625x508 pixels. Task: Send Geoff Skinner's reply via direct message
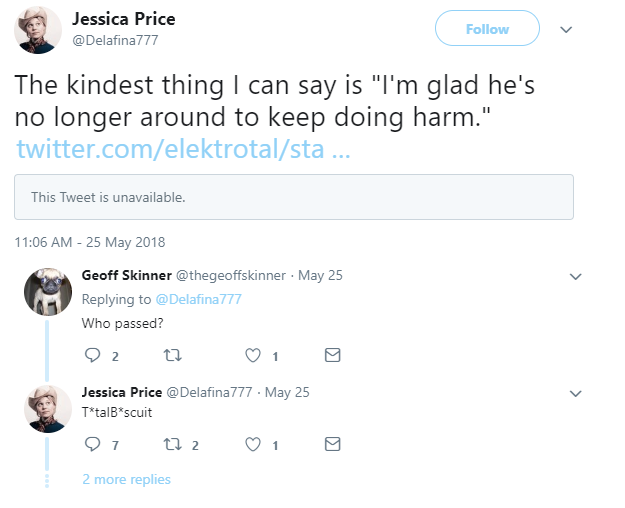333,355
